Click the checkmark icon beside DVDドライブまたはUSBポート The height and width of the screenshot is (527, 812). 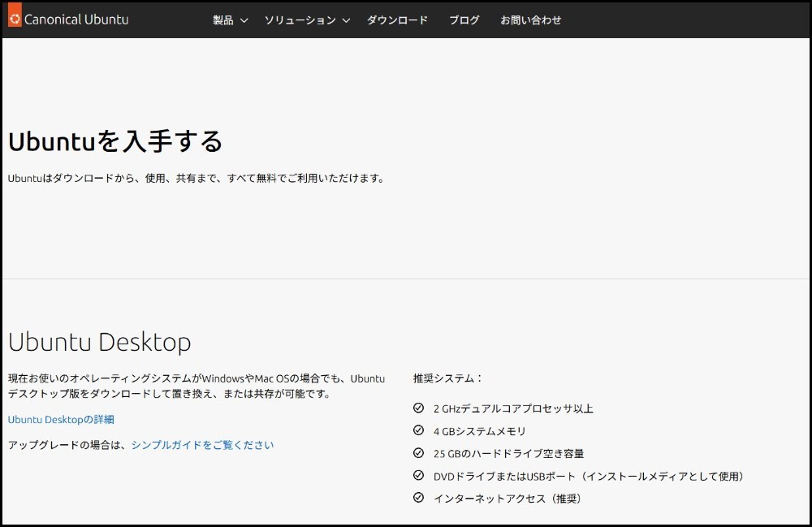pyautogui.click(x=418, y=475)
